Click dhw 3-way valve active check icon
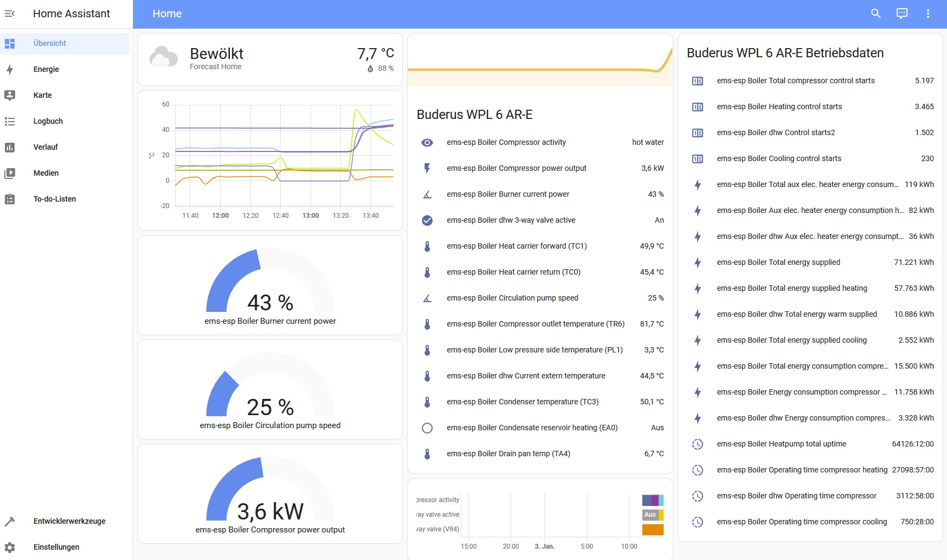This screenshot has height=560, width=947. click(x=427, y=221)
